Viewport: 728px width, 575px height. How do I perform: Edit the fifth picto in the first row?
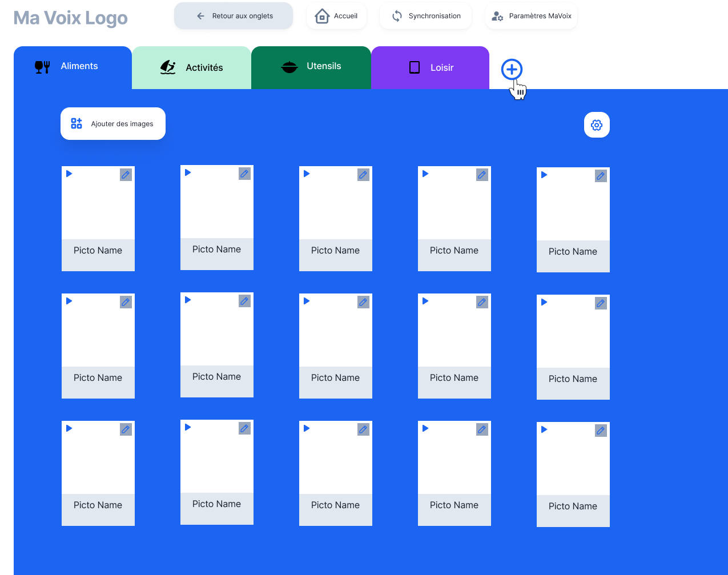click(x=601, y=176)
